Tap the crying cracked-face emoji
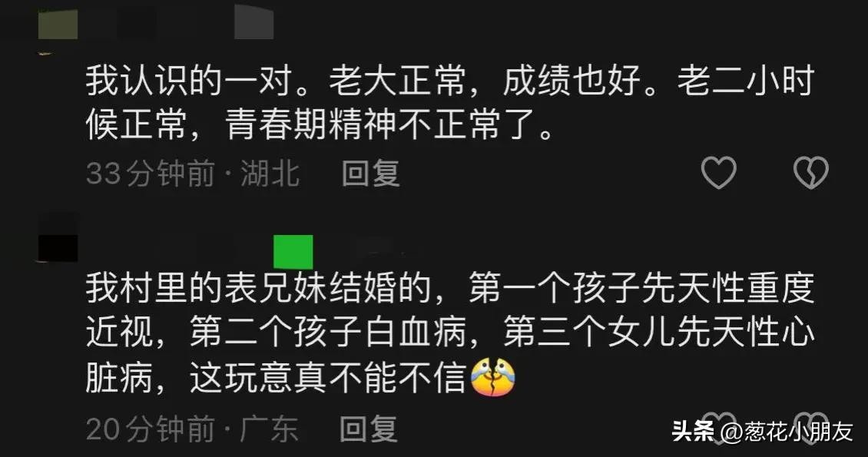The width and height of the screenshot is (868, 457). coord(492,377)
